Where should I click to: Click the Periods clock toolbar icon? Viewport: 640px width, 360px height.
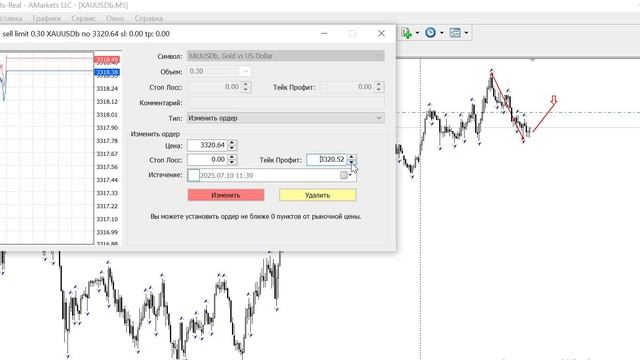click(x=430, y=33)
